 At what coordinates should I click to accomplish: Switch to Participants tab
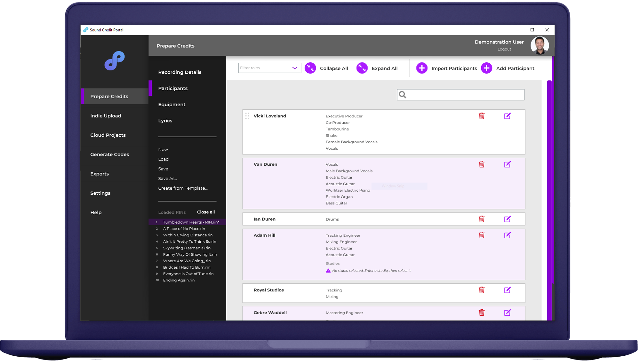click(173, 89)
